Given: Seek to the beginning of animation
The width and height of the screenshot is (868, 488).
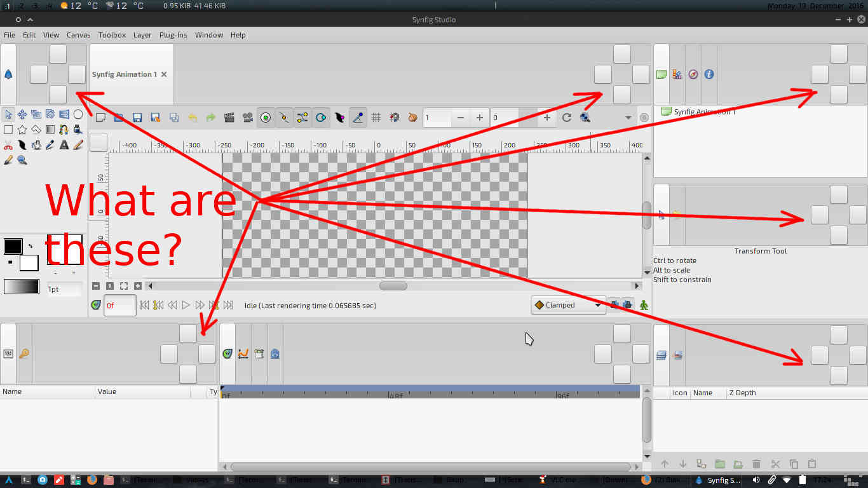Looking at the screenshot, I should 144,305.
